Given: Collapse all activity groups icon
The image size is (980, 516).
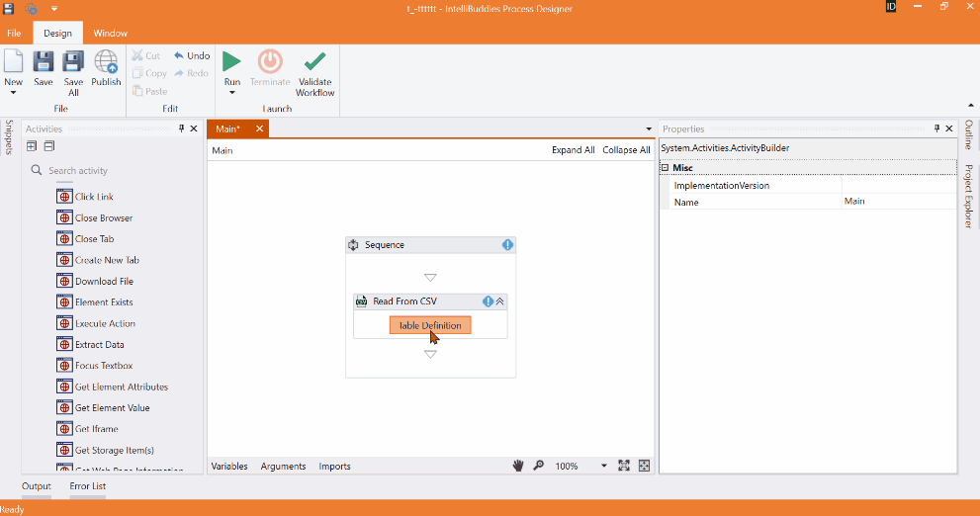Looking at the screenshot, I should [48, 146].
